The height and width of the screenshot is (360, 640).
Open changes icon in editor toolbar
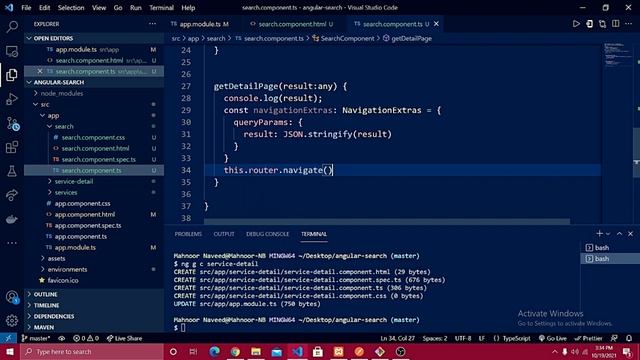(602, 24)
